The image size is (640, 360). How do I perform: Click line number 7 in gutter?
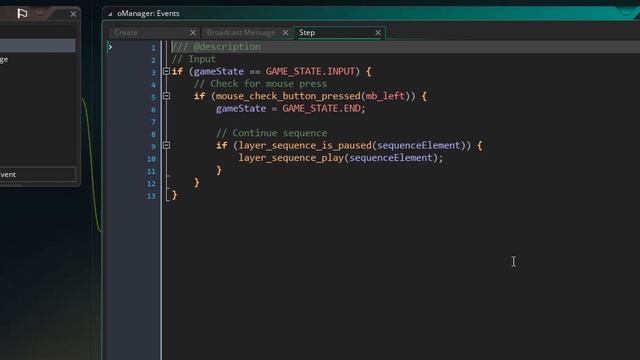(153, 122)
